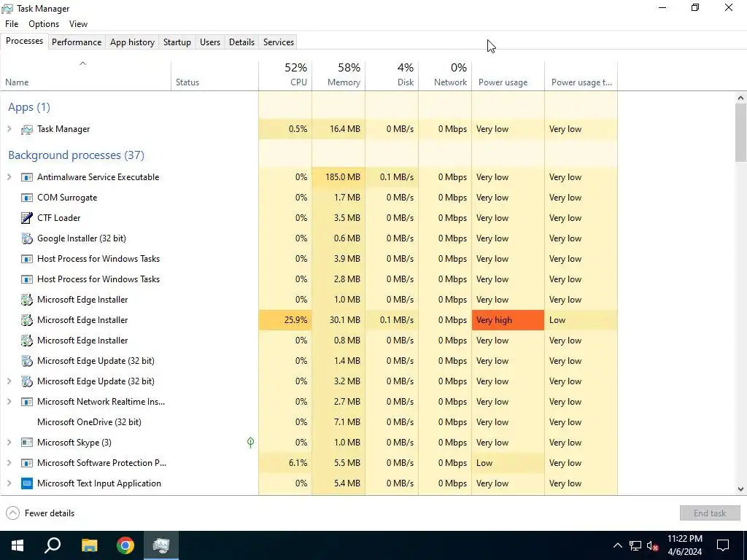
Task: Click the End task button
Action: 710,513
